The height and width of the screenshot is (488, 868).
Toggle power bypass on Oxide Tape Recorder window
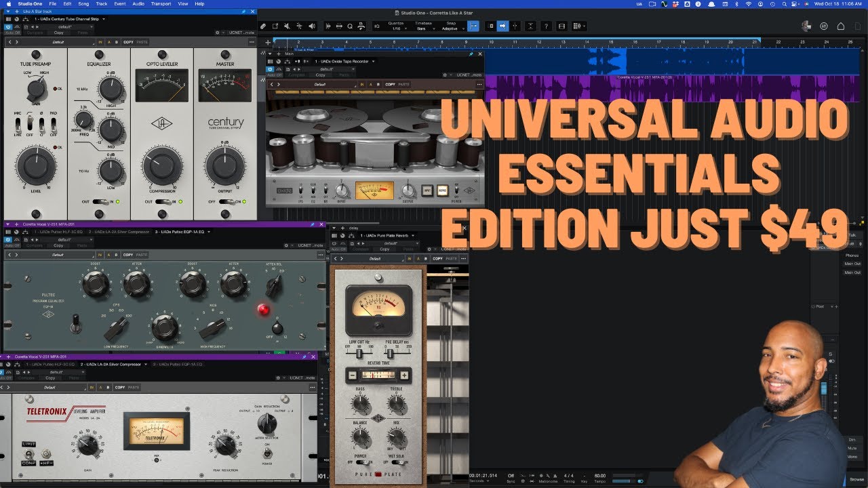tap(270, 68)
